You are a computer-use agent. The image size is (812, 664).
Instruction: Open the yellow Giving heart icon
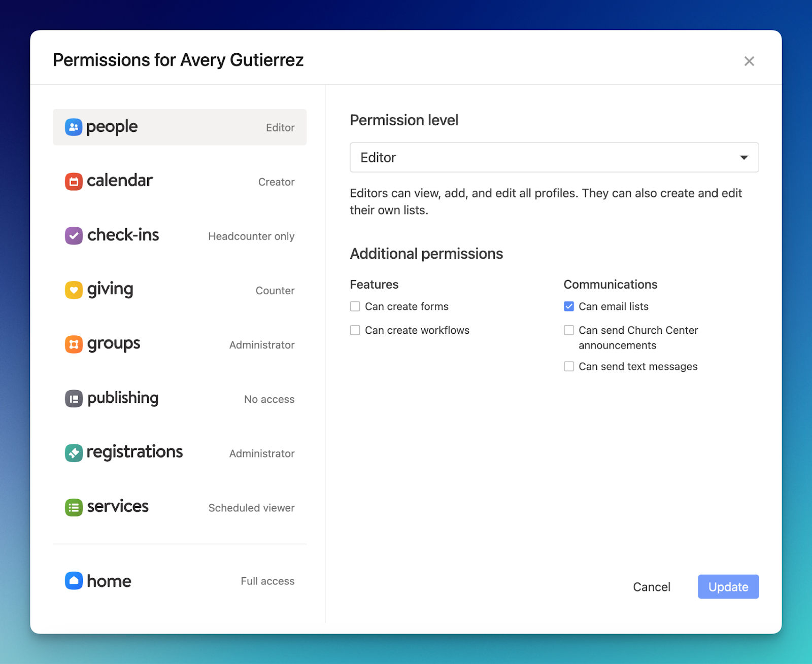coord(74,290)
